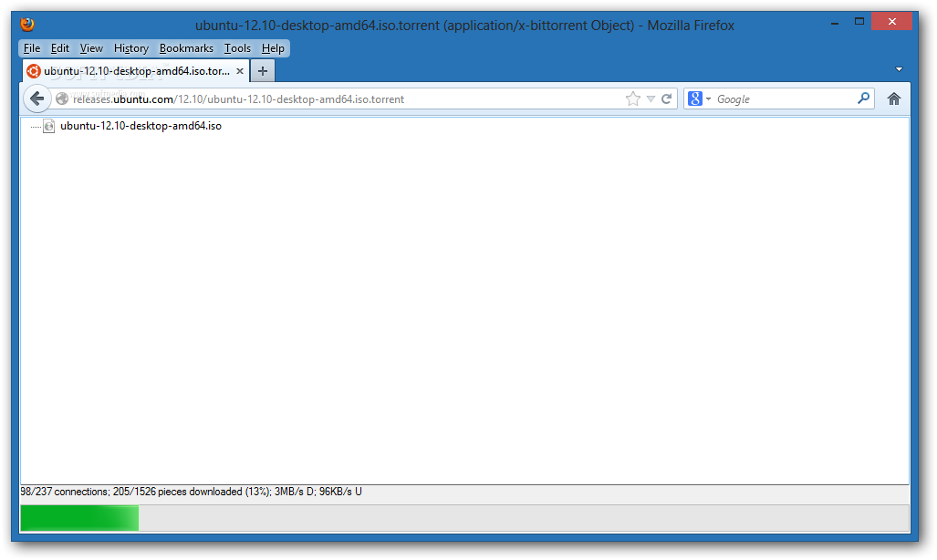Click the download status text line
The width and height of the screenshot is (937, 560).
point(192,492)
